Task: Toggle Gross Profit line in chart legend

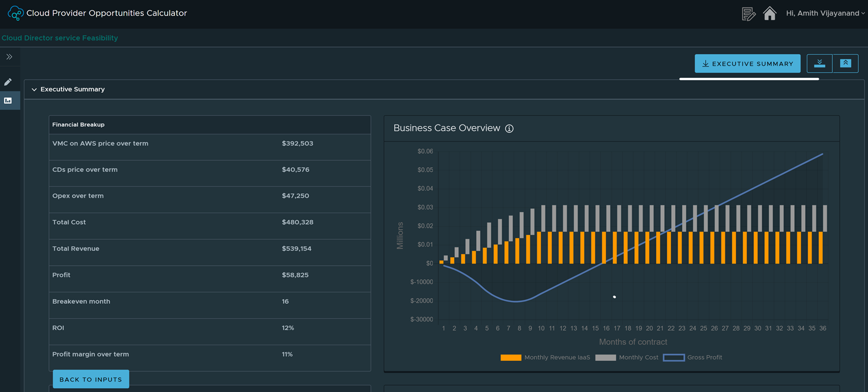Action: (x=704, y=357)
